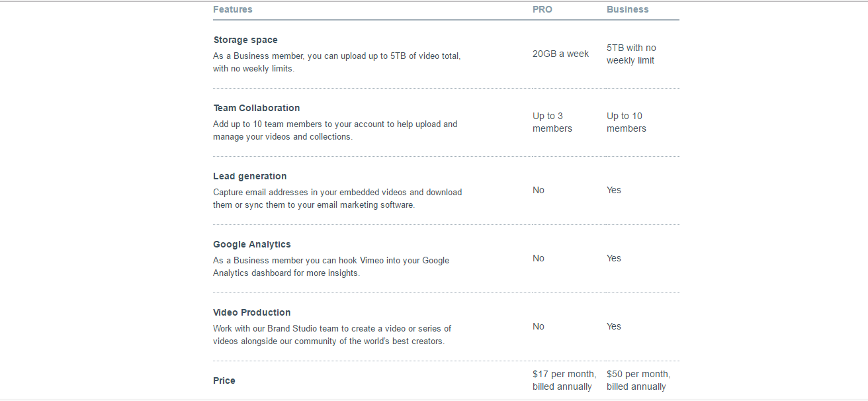Screen dimensions: 868x401
Task: Click the $50 per month Business price
Action: coord(638,380)
